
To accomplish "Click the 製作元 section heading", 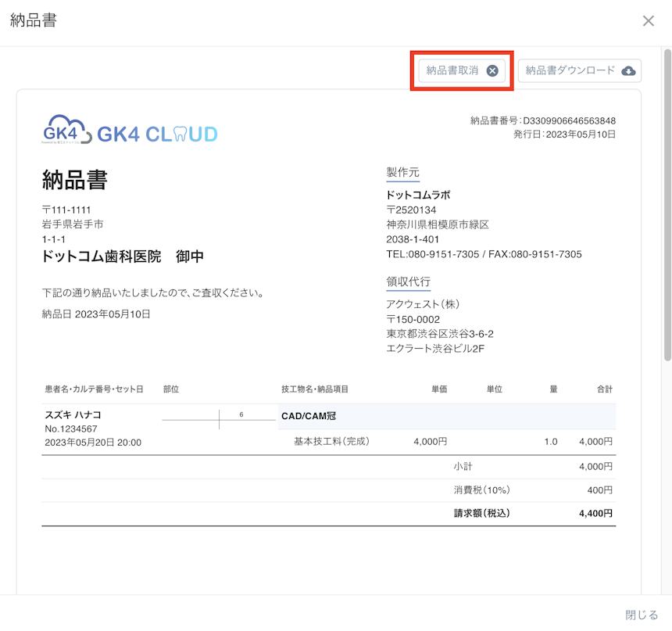I will (x=403, y=173).
